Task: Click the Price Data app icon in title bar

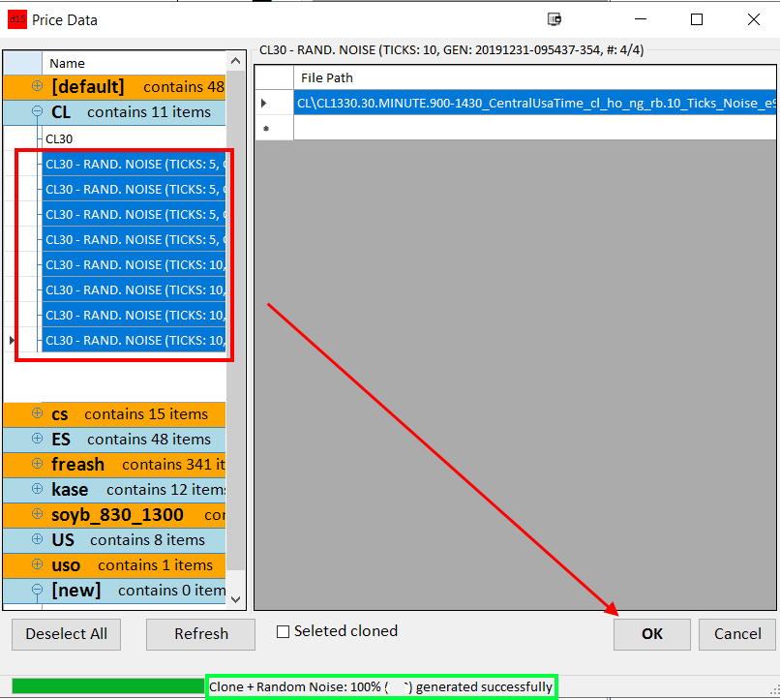Action: pyautogui.click(x=16, y=19)
